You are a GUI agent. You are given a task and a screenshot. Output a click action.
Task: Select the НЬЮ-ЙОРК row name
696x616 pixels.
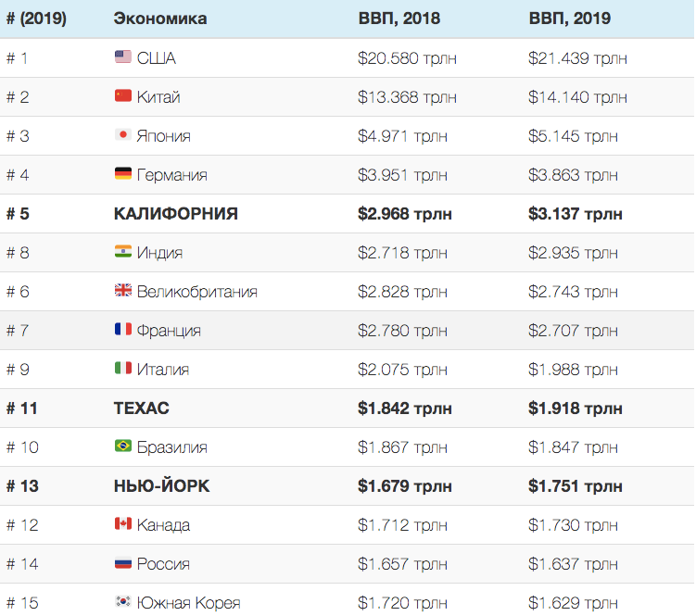(x=161, y=486)
